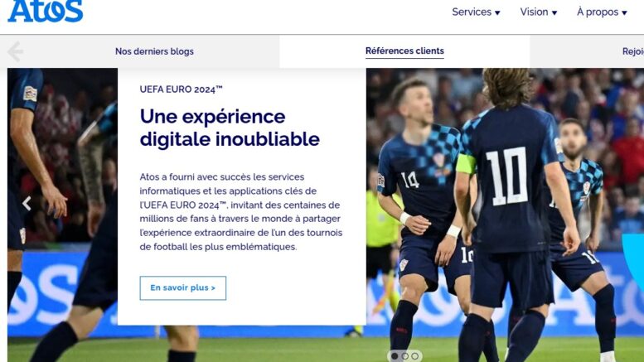Screen dimensions: 644x362
Task: Switch to the Nos derniers blogs tab
Action: pyautogui.click(x=154, y=51)
